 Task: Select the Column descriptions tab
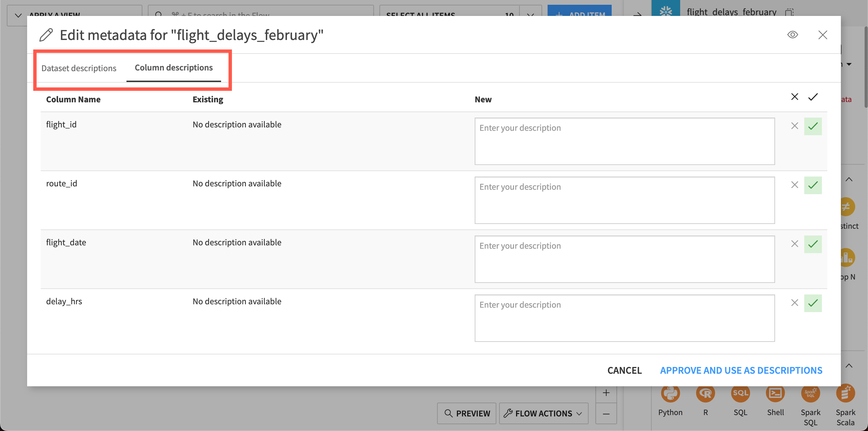coord(173,67)
